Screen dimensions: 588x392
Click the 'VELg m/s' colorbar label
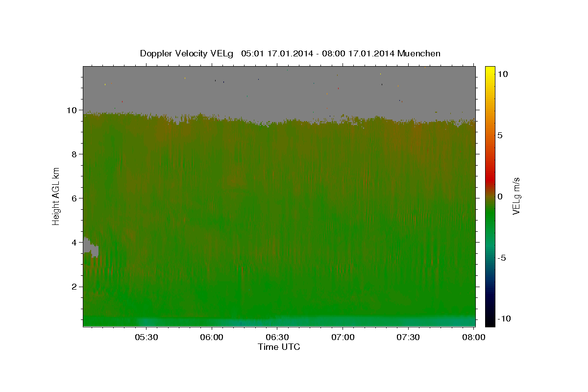pos(516,196)
